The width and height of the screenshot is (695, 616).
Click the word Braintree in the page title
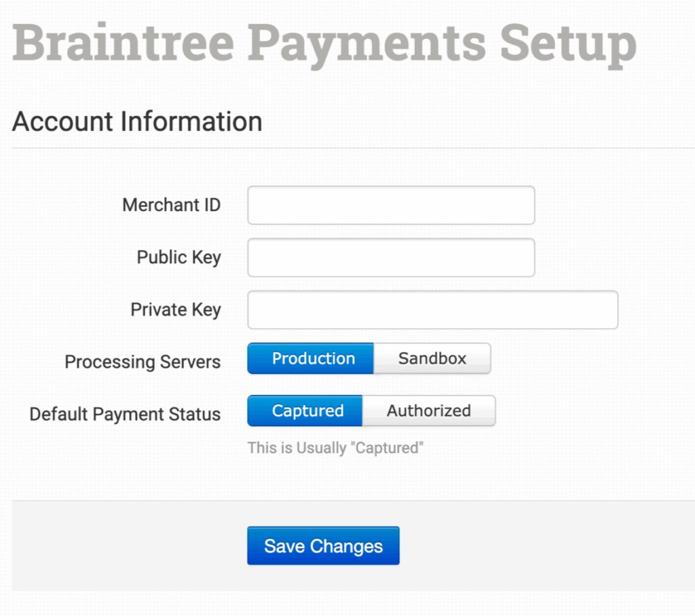pos(123,42)
